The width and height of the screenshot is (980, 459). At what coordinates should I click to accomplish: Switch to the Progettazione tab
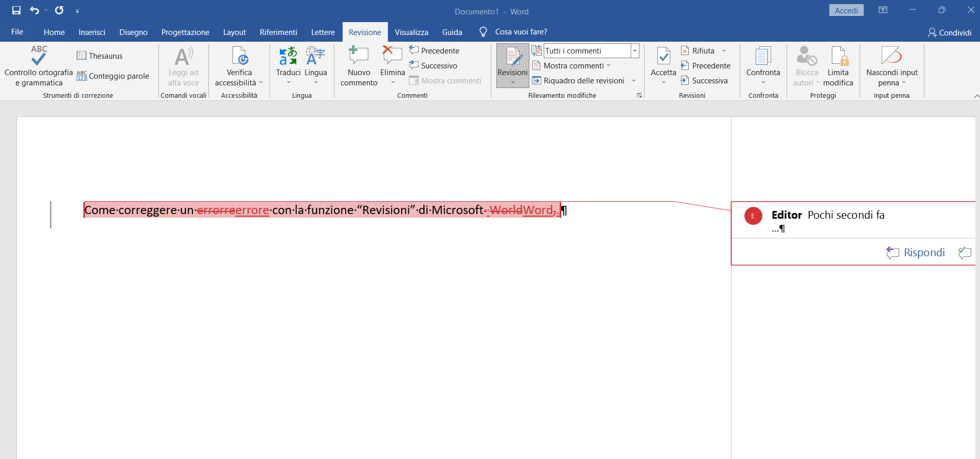[x=185, y=32]
